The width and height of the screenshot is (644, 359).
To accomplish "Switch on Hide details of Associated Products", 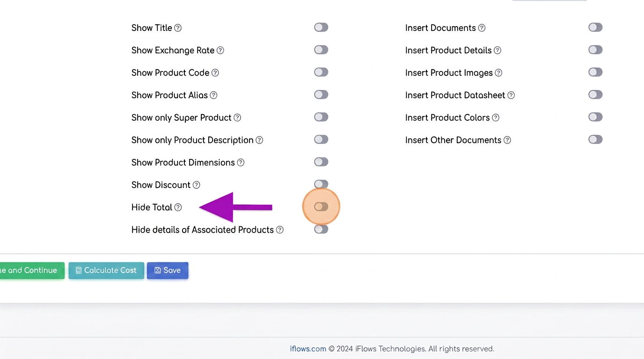I will 321,229.
